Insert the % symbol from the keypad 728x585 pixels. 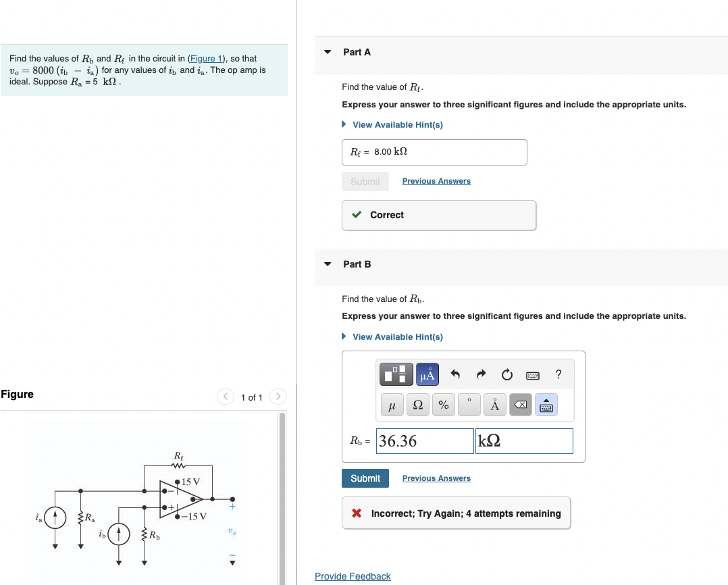click(x=443, y=405)
